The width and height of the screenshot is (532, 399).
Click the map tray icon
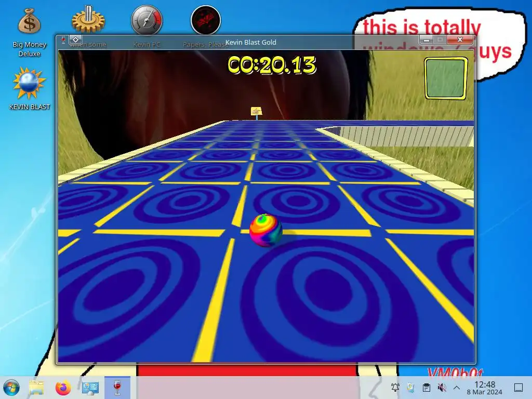(x=410, y=388)
